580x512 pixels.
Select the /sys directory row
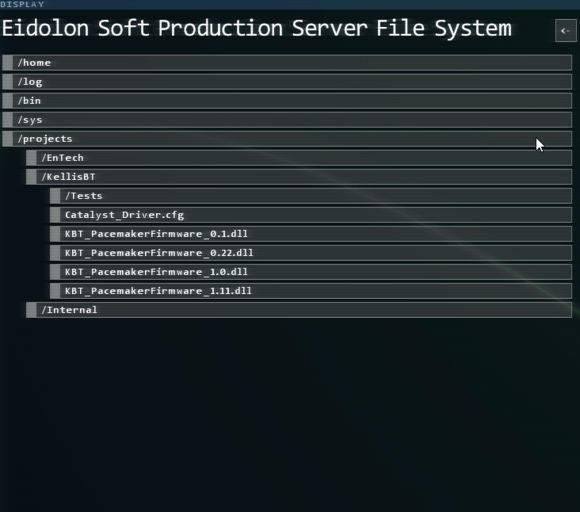point(287,120)
